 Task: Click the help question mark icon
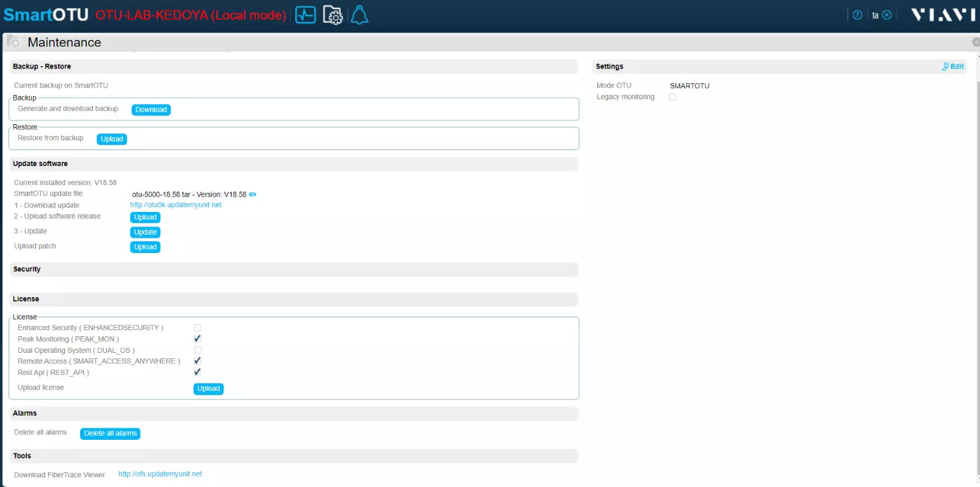click(858, 15)
